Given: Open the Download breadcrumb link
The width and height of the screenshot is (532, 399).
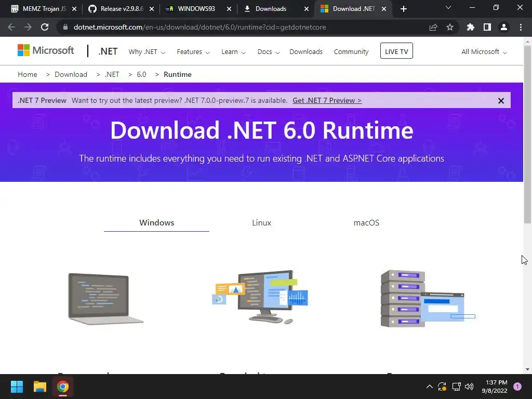Looking at the screenshot, I should (x=71, y=74).
